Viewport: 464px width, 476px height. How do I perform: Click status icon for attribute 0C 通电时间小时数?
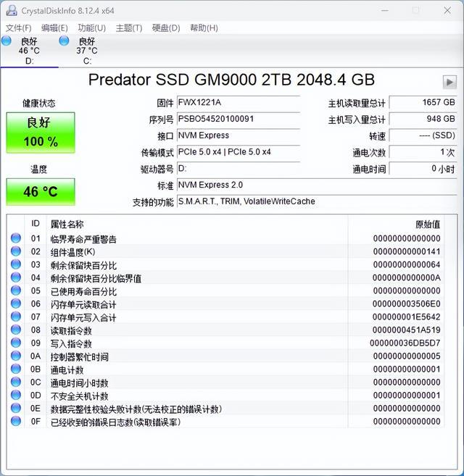pyautogui.click(x=16, y=383)
